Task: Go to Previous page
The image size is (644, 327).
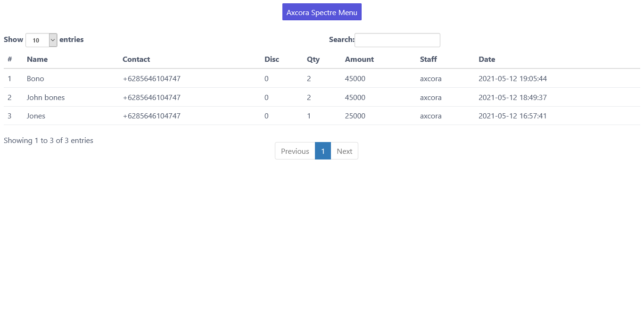Action: pos(295,151)
